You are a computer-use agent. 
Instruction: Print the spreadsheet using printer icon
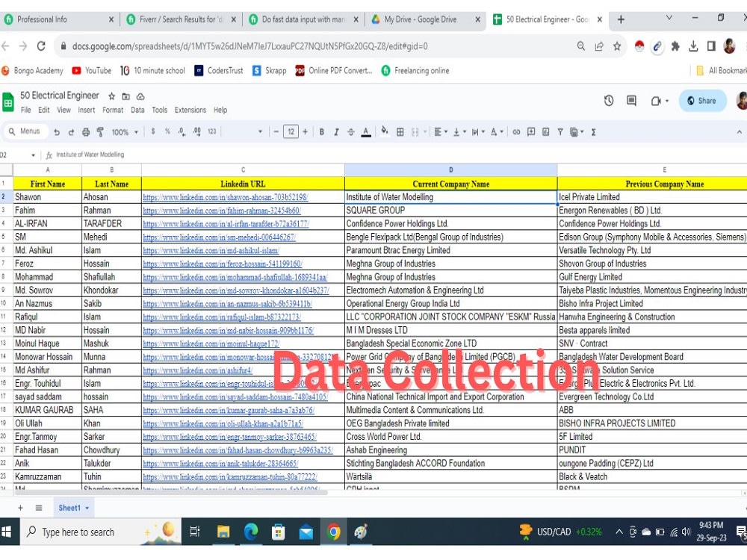pos(86,132)
